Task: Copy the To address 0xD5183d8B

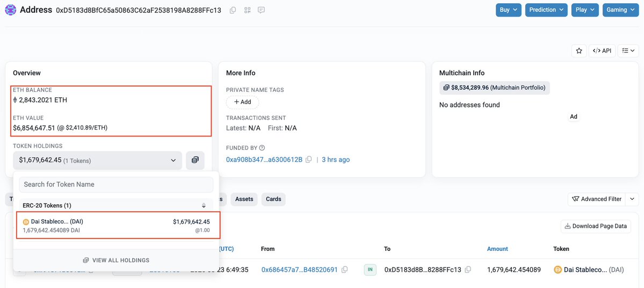Action: 468,270
